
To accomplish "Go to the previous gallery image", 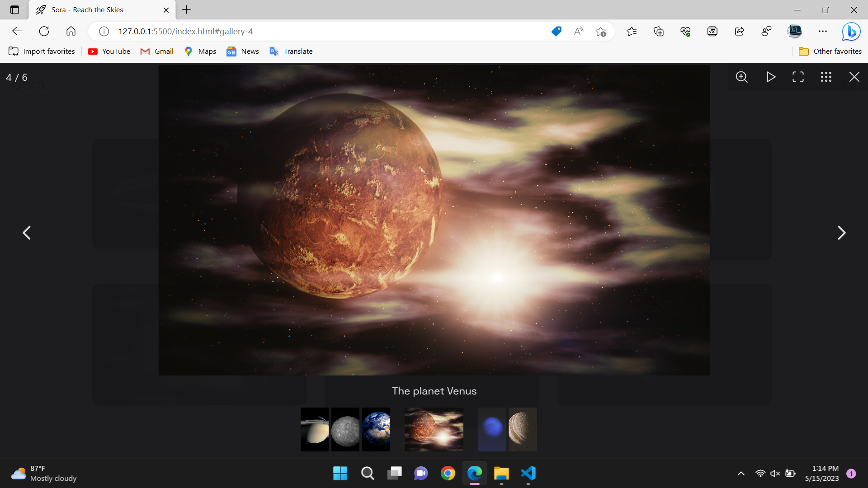I will click(x=26, y=232).
